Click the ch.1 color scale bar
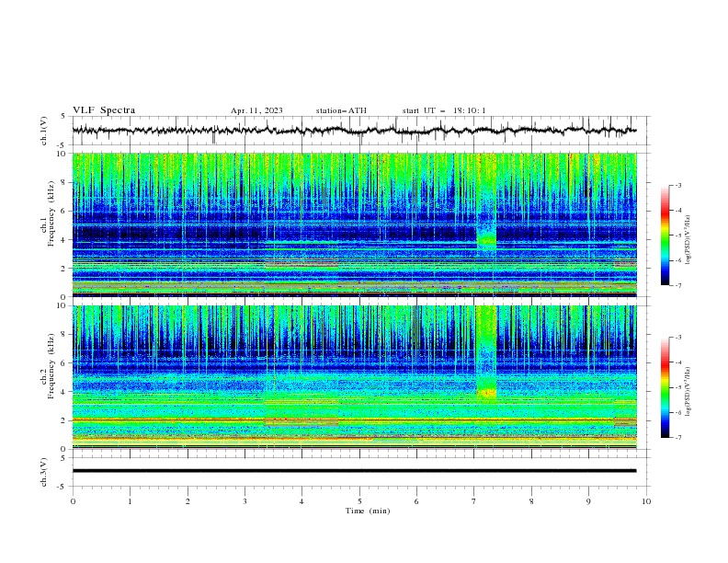 [x=665, y=236]
